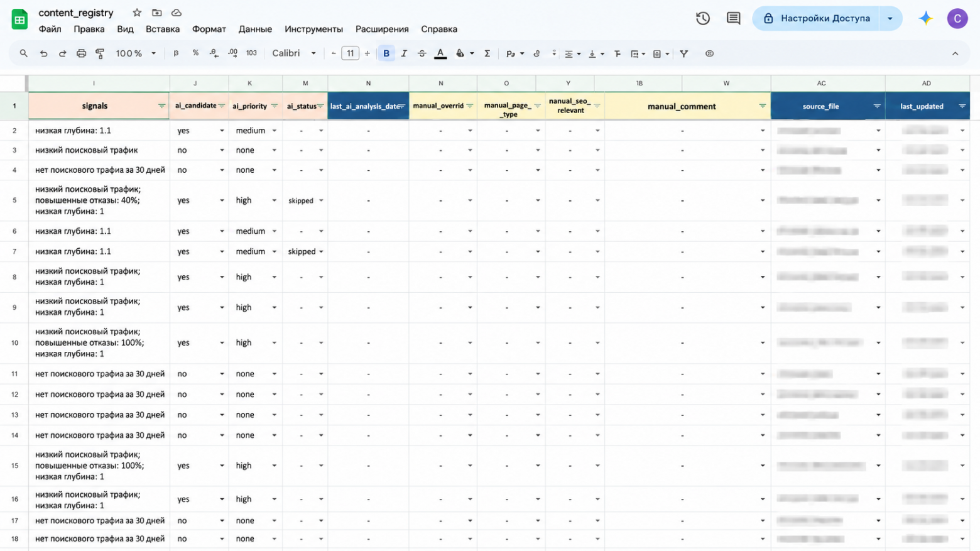This screenshot has height=551, width=980.
Task: Click the functions sigma icon
Action: click(487, 54)
